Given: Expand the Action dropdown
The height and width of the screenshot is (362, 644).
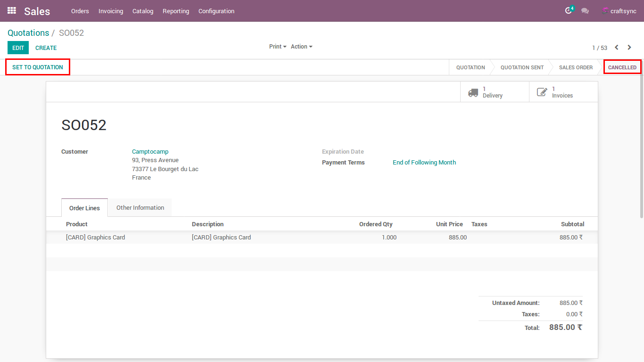Looking at the screenshot, I should pos(301,47).
